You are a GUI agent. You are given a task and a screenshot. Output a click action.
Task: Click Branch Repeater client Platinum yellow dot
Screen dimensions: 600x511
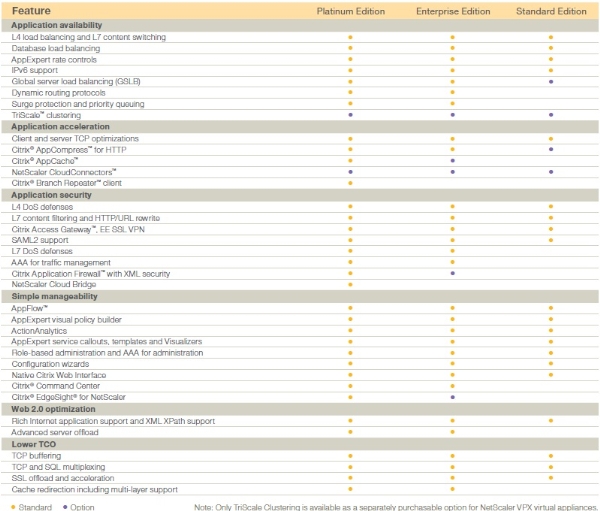tap(350, 183)
